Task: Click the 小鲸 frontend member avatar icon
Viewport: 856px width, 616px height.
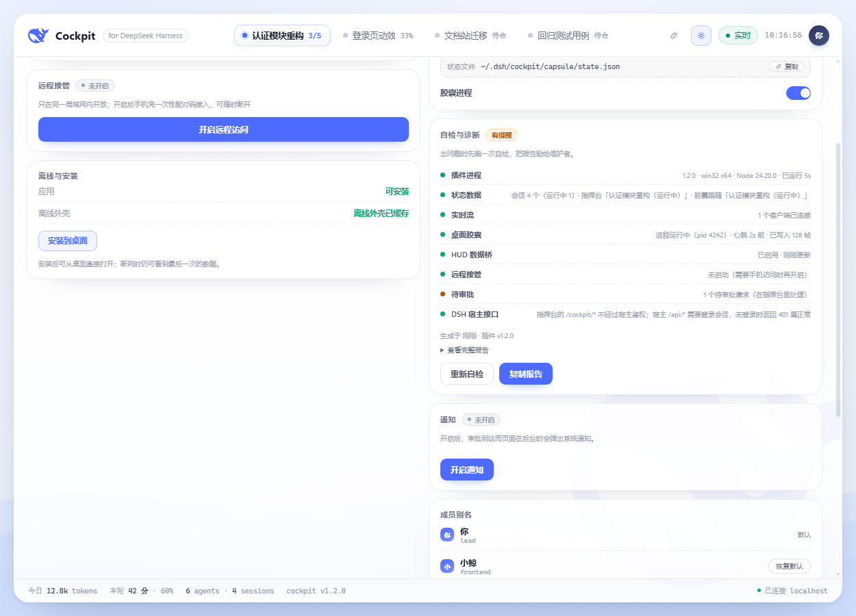Action: click(447, 567)
